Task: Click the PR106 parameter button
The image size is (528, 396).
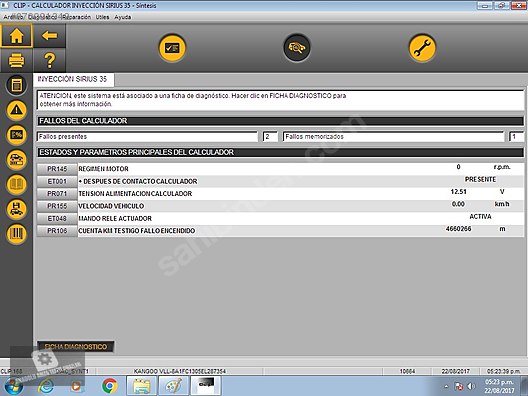Action: tap(57, 231)
